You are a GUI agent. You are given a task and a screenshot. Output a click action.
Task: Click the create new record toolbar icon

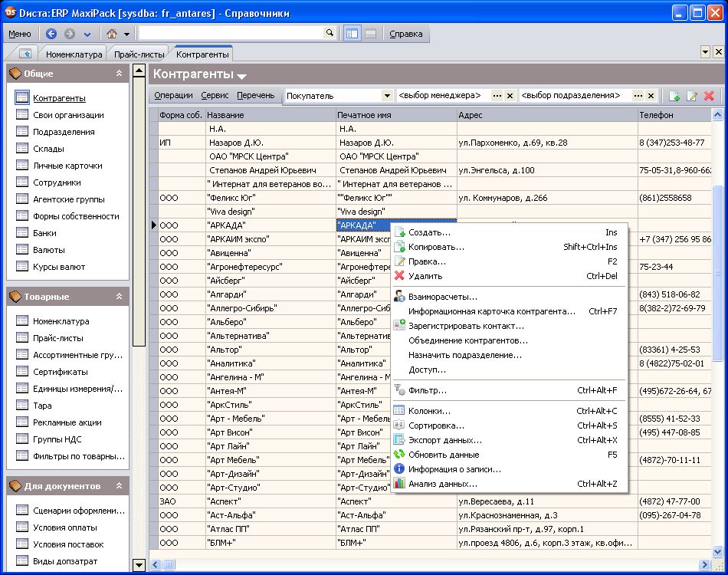point(674,96)
